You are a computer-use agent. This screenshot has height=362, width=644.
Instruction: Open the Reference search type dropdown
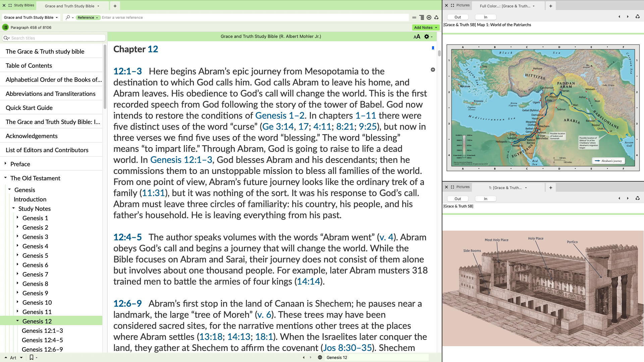tap(88, 17)
